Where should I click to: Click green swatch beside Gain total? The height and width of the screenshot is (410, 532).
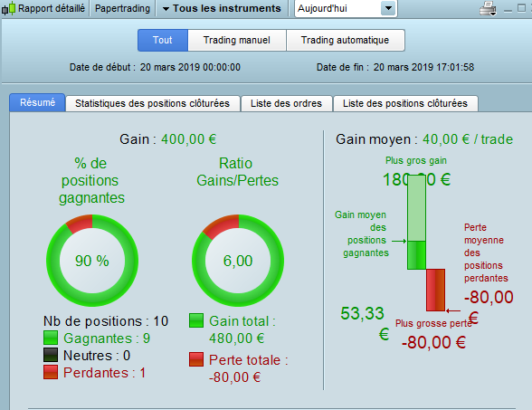click(x=196, y=320)
